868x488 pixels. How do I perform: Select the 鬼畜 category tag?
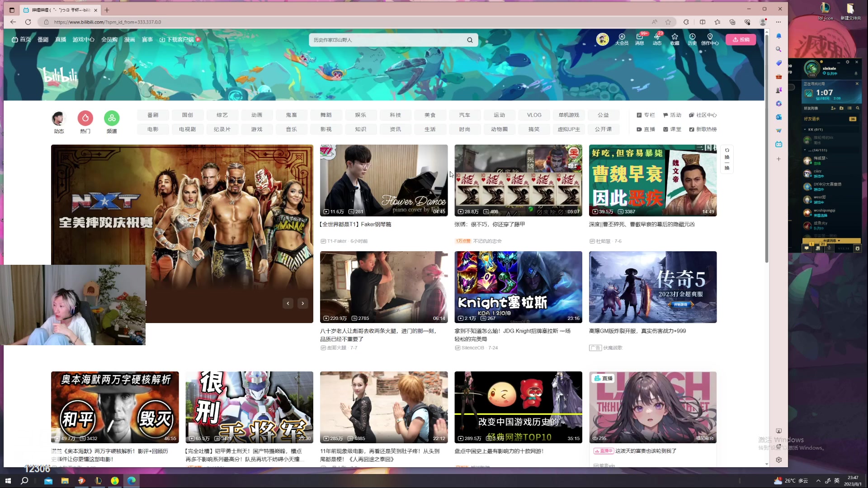click(x=292, y=115)
